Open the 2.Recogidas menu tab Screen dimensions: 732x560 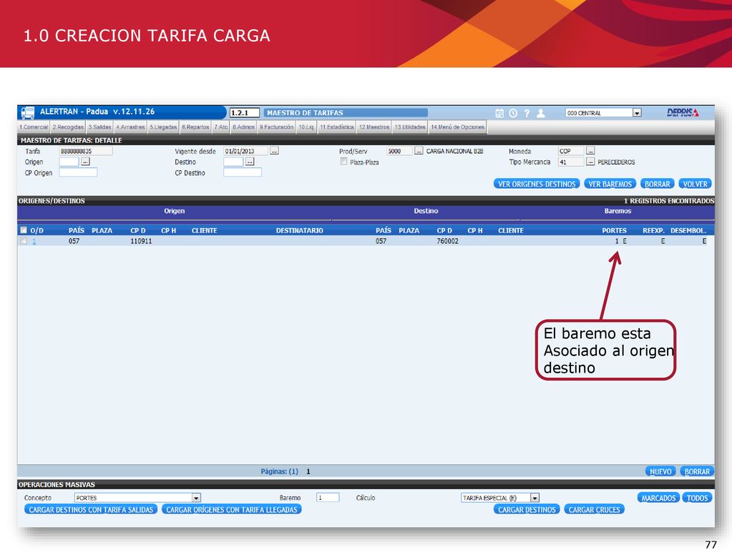(x=68, y=127)
